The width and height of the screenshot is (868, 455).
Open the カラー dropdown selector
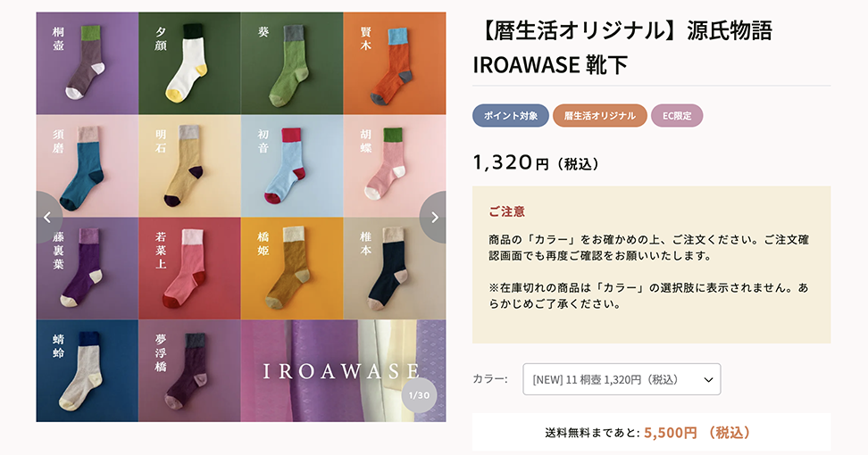[622, 379]
